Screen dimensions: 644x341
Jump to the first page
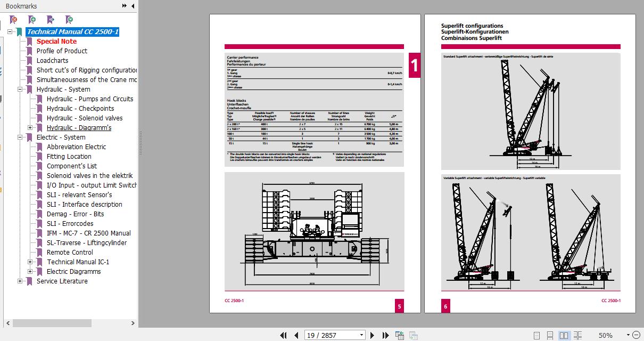click(x=283, y=335)
